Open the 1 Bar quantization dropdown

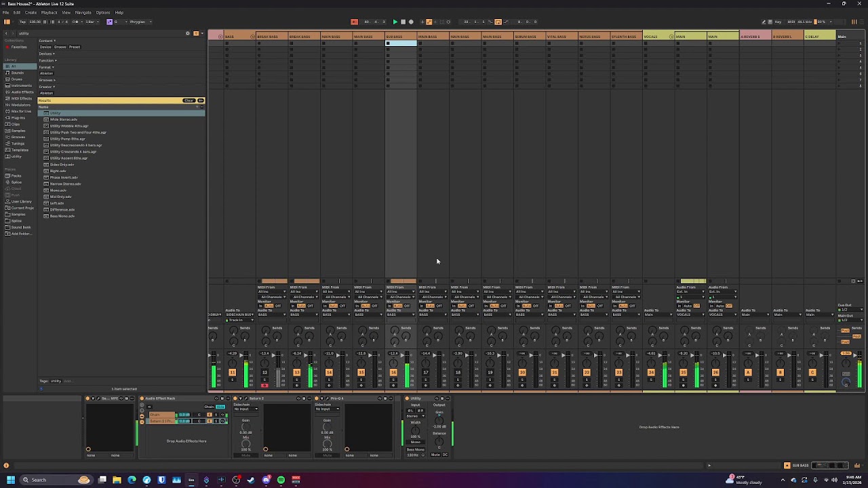coord(92,22)
